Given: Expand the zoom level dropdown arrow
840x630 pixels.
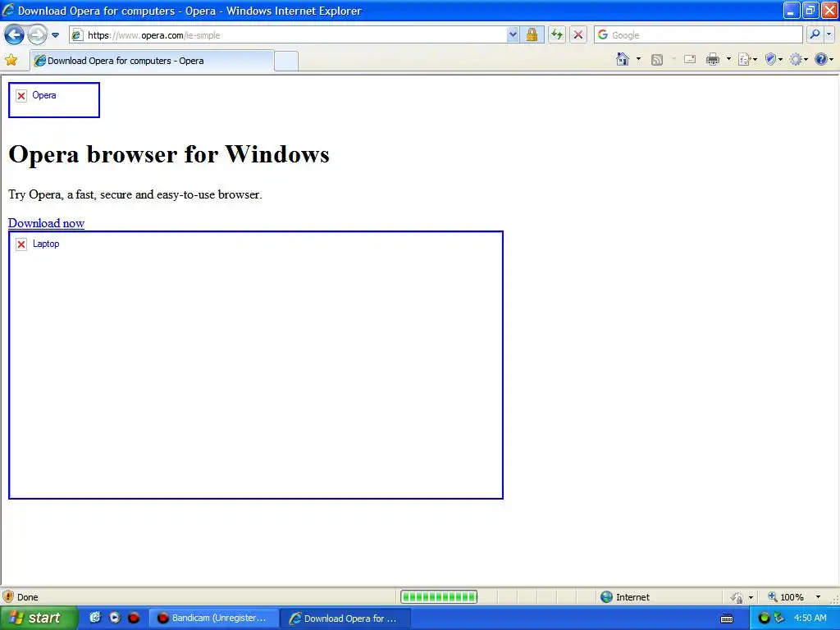Looking at the screenshot, I should click(x=818, y=597).
